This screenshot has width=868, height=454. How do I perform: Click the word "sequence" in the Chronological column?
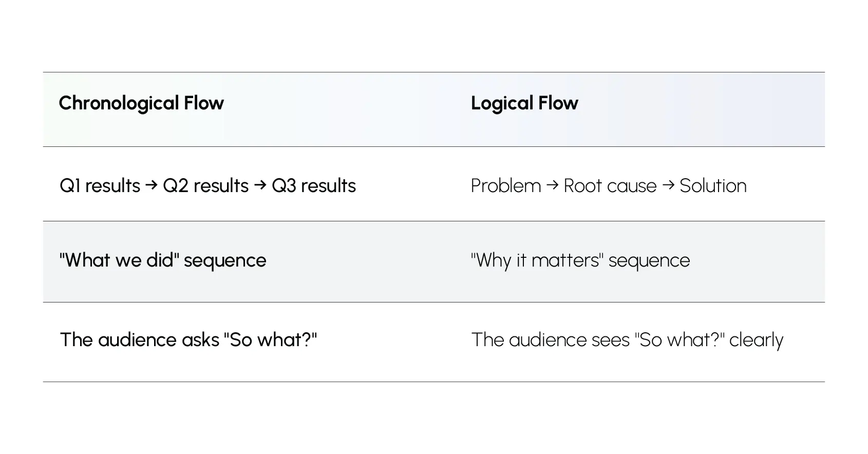[x=225, y=261]
